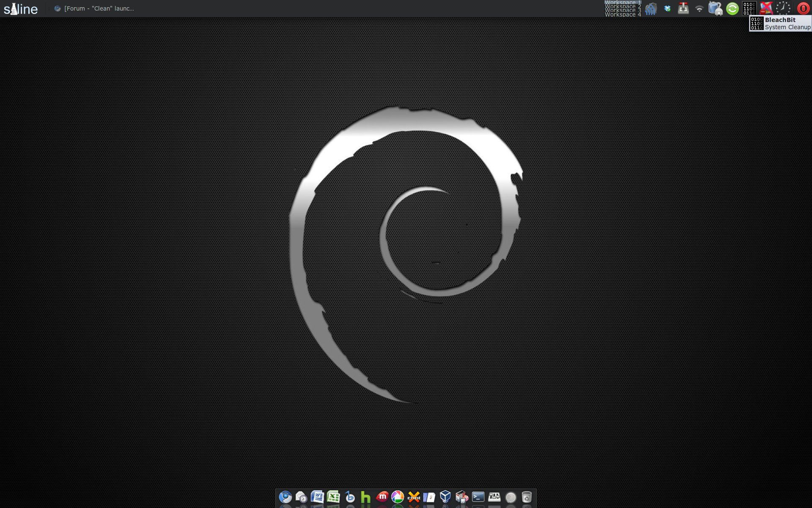Launch the Word document dock icon

317,497
